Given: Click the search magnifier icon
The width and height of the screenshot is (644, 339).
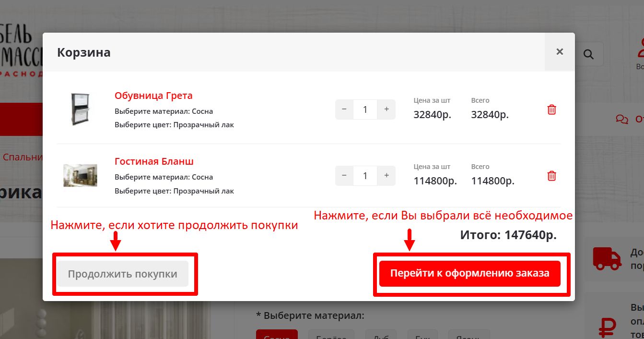Looking at the screenshot, I should [x=588, y=54].
